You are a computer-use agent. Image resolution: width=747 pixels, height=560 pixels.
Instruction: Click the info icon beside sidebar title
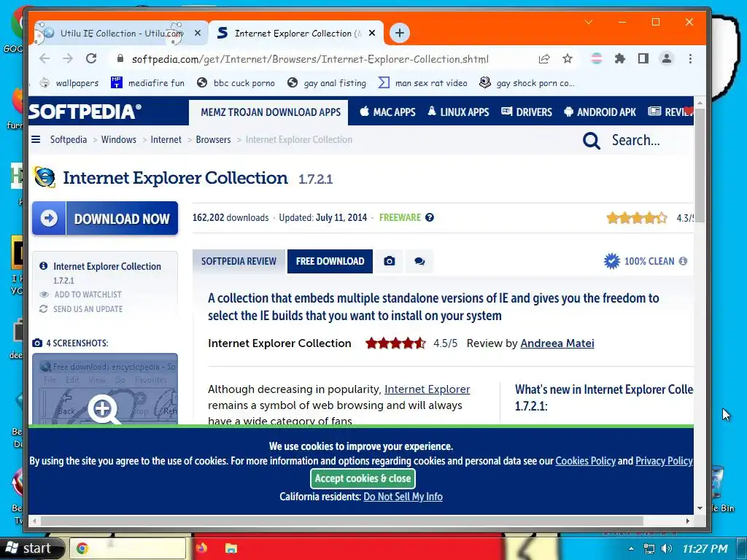click(43, 265)
